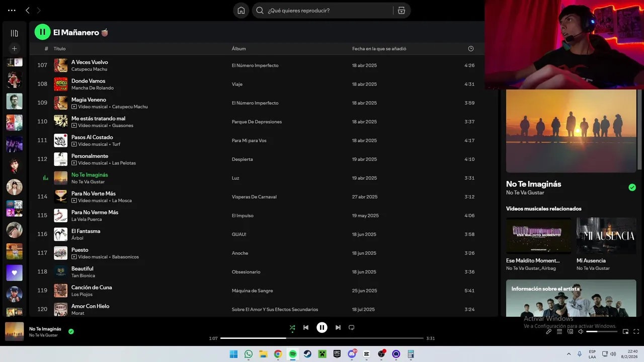Select track Pasos Al Costado
The width and height of the screenshot is (644, 362).
point(92,137)
